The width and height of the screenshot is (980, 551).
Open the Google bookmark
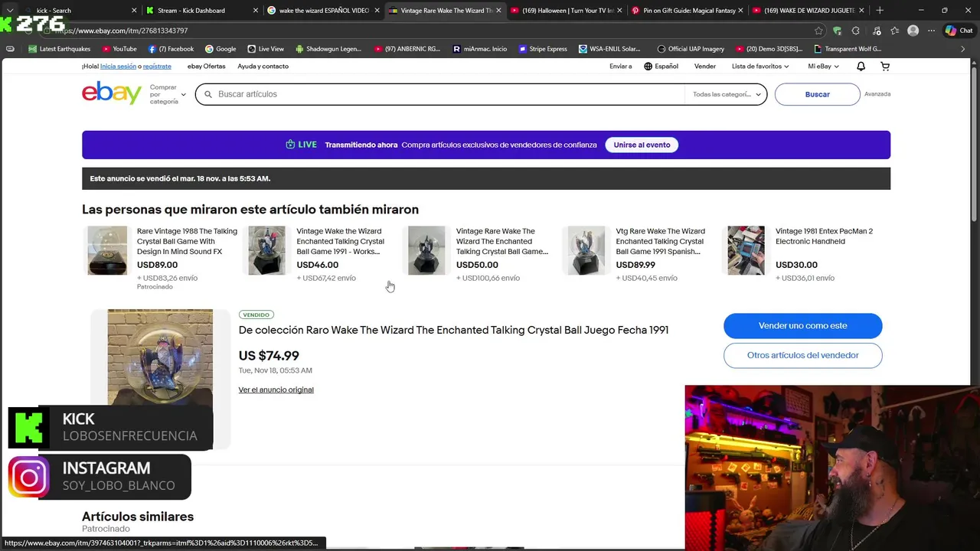tap(220, 49)
